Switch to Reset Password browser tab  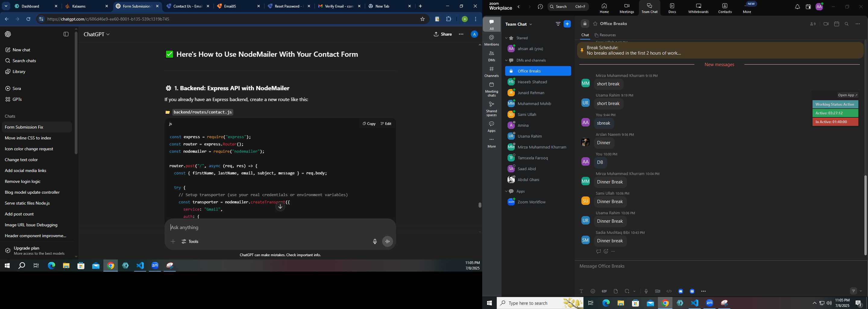point(289,6)
